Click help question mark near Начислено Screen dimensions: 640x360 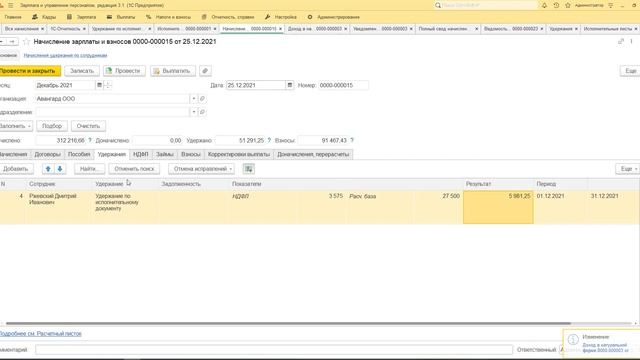pyautogui.click(x=90, y=140)
